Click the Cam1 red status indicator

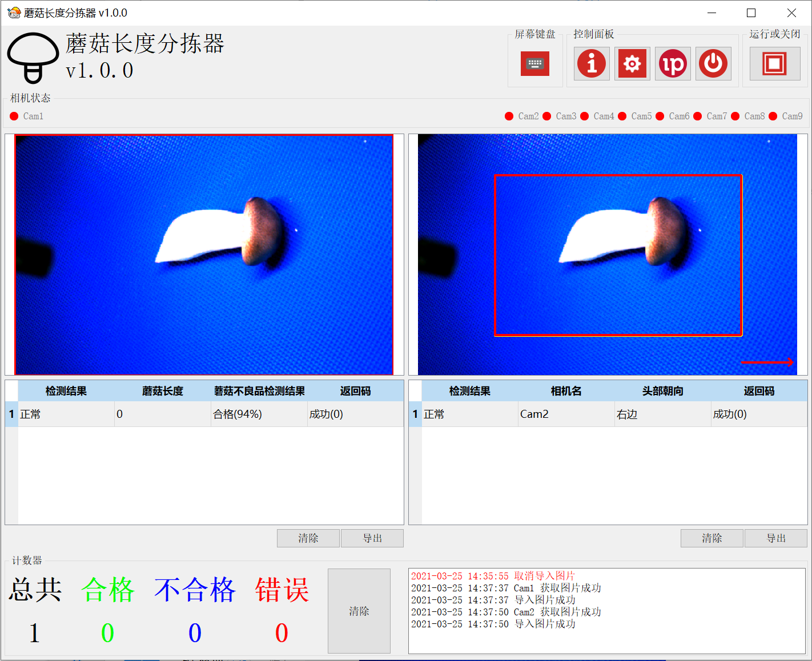pyautogui.click(x=14, y=116)
